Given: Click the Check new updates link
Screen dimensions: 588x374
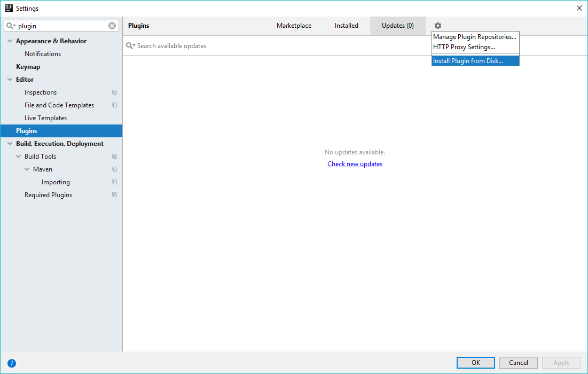Looking at the screenshot, I should [x=355, y=164].
